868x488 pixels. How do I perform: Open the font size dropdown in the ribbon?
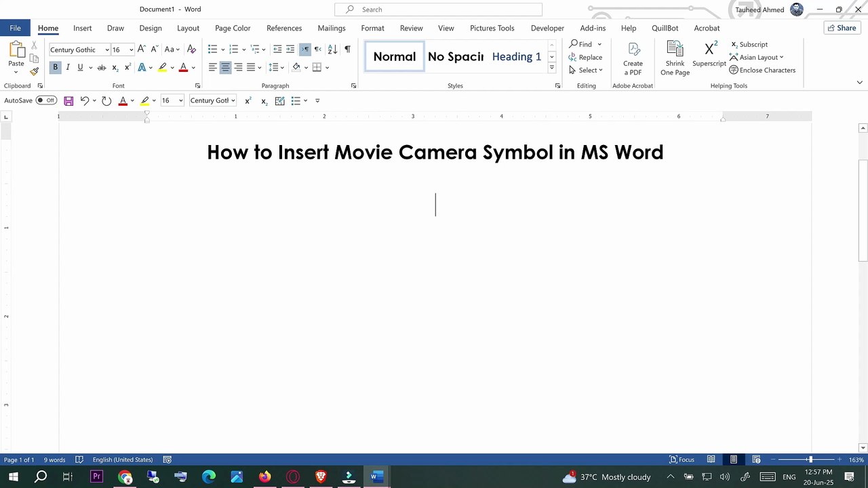click(131, 50)
